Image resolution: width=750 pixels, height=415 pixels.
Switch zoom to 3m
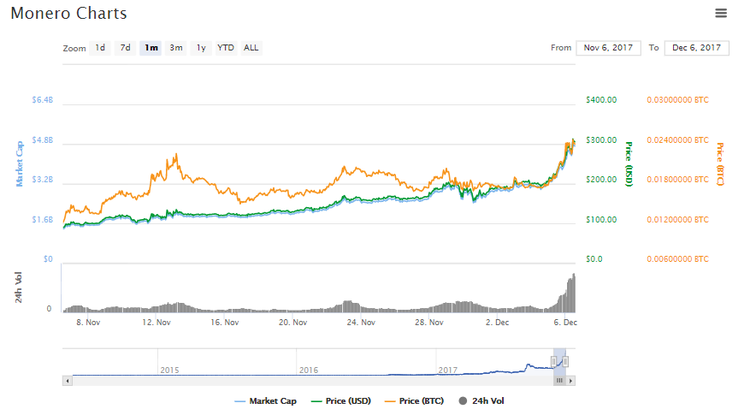pos(176,48)
